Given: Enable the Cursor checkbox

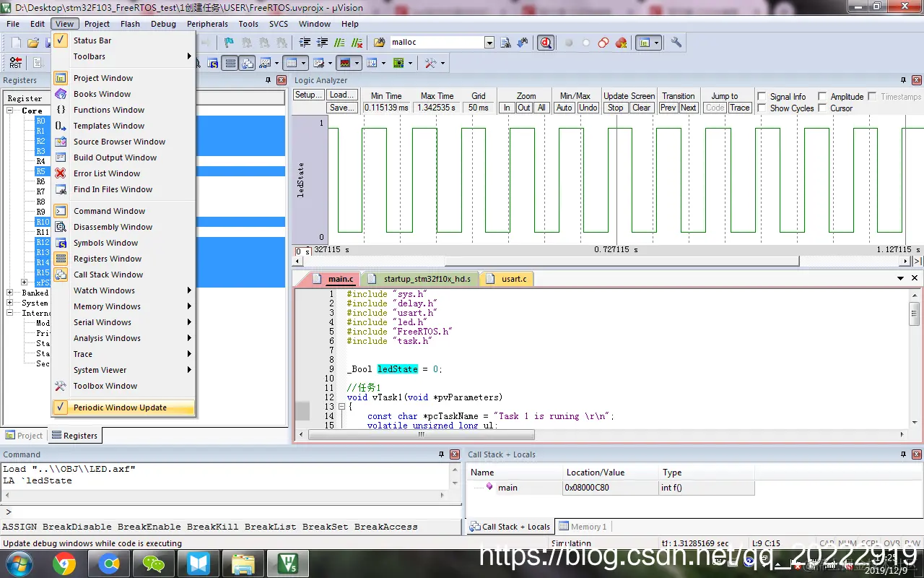Looking at the screenshot, I should [x=821, y=108].
